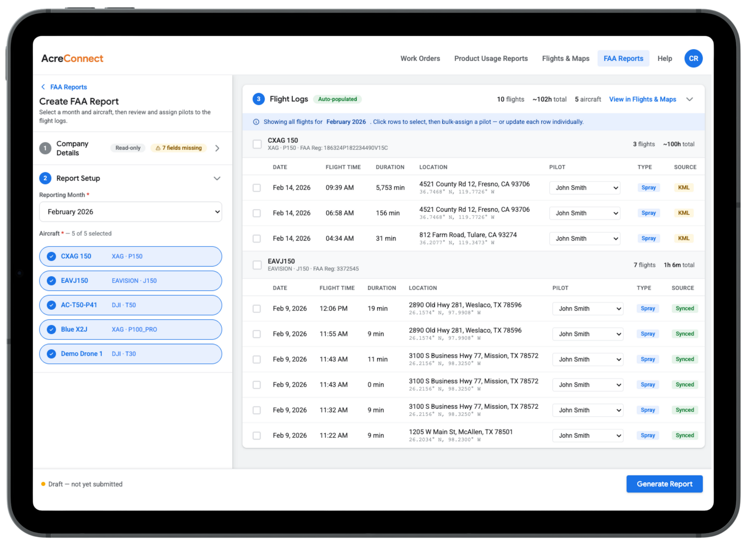Image resolution: width=756 pixels, height=551 pixels.
Task: Click the step 1 Company Details circle
Action: point(45,148)
